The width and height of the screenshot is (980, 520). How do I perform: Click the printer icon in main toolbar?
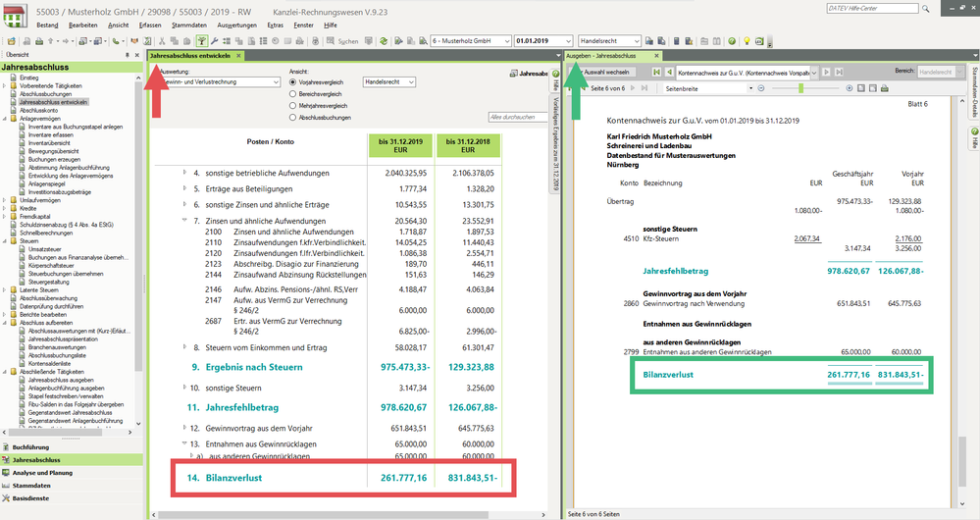point(39,41)
